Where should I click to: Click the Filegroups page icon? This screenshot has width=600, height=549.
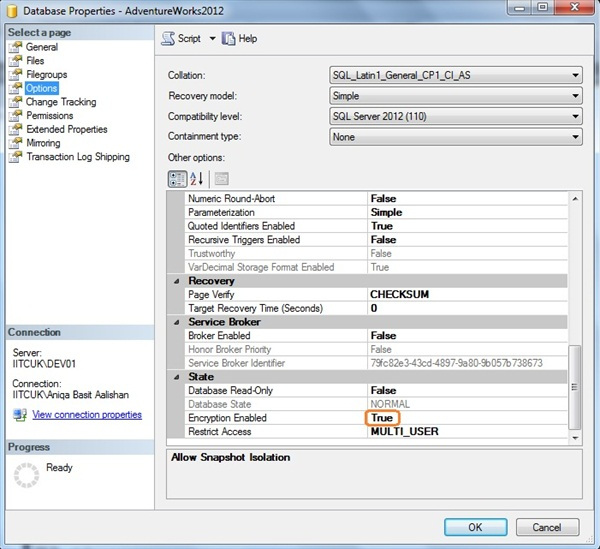[x=15, y=74]
